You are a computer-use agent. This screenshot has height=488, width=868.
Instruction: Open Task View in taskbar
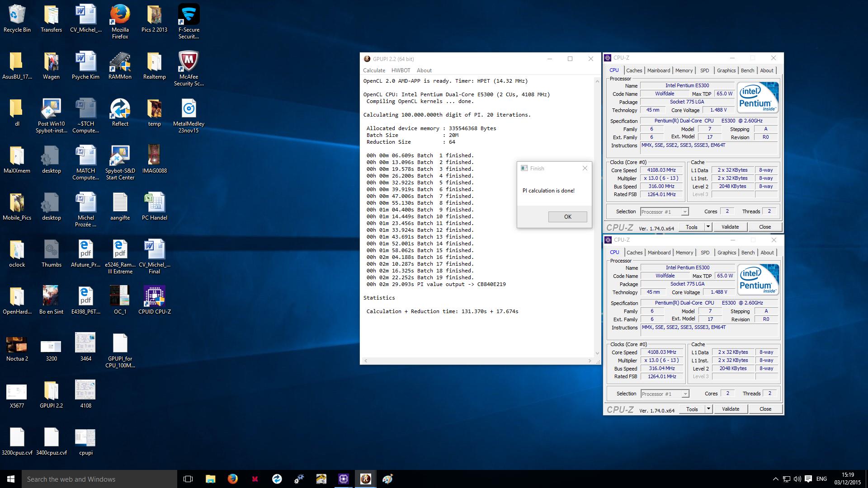pyautogui.click(x=188, y=479)
